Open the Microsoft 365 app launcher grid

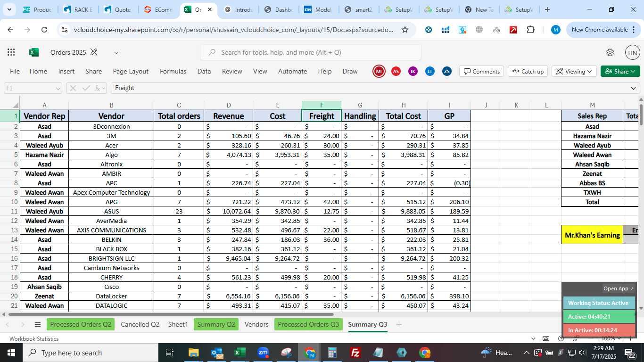coord(11,52)
